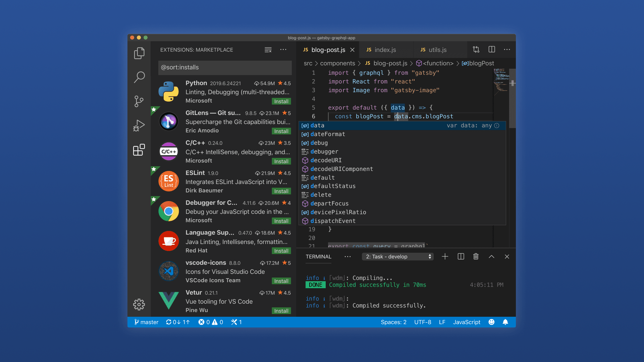Image resolution: width=644 pixels, height=362 pixels.
Task: Click the filter extensions icon
Action: [x=268, y=50]
